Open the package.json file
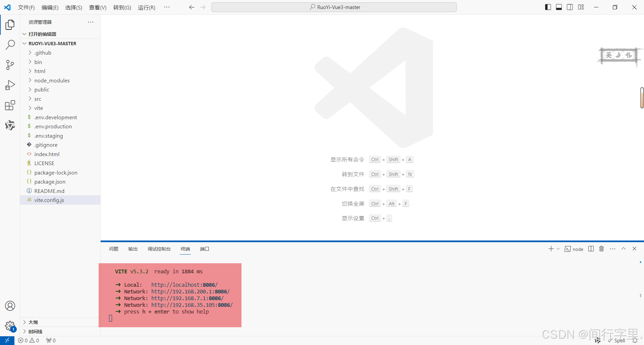Screen dimensions: 644x345 coord(60,182)
